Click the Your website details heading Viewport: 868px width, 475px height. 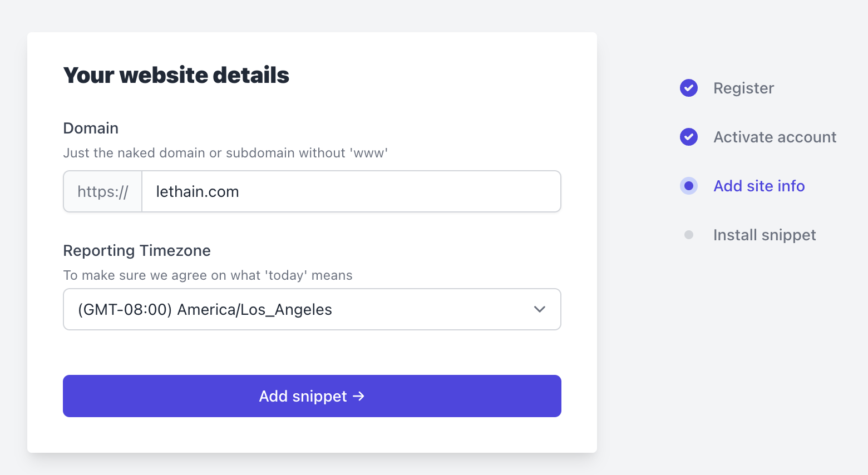(x=176, y=75)
